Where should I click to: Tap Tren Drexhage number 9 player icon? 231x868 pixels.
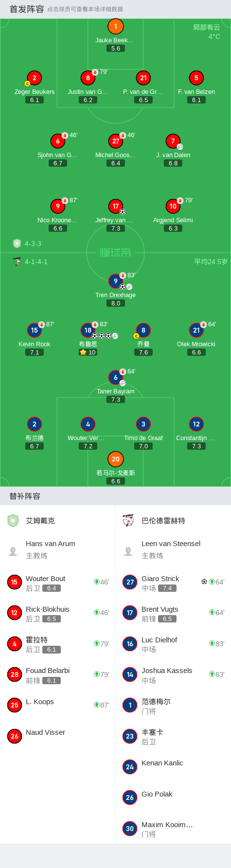pyautogui.click(x=116, y=281)
